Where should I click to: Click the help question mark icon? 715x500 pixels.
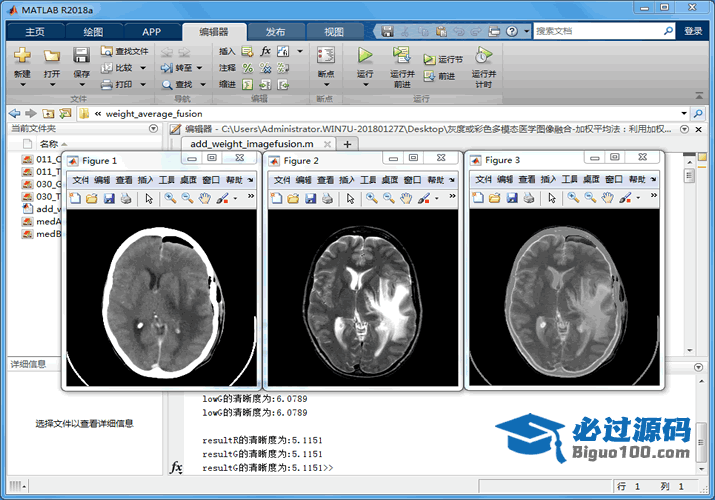(512, 31)
